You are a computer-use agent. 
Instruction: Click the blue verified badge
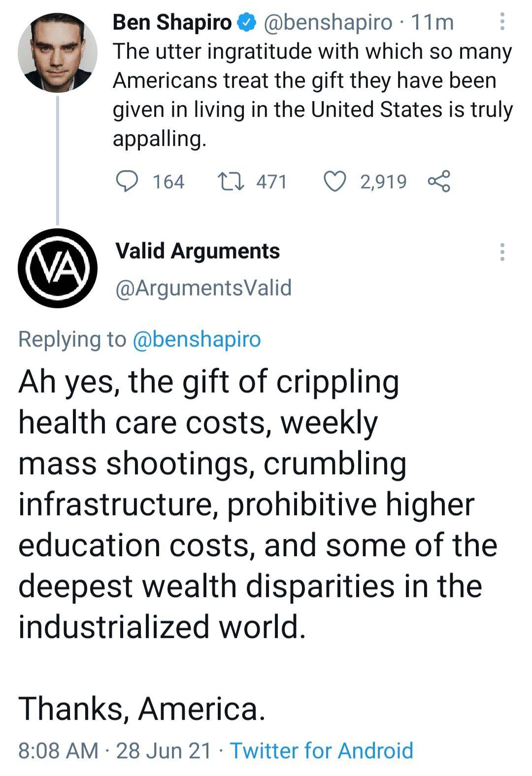pos(247,22)
